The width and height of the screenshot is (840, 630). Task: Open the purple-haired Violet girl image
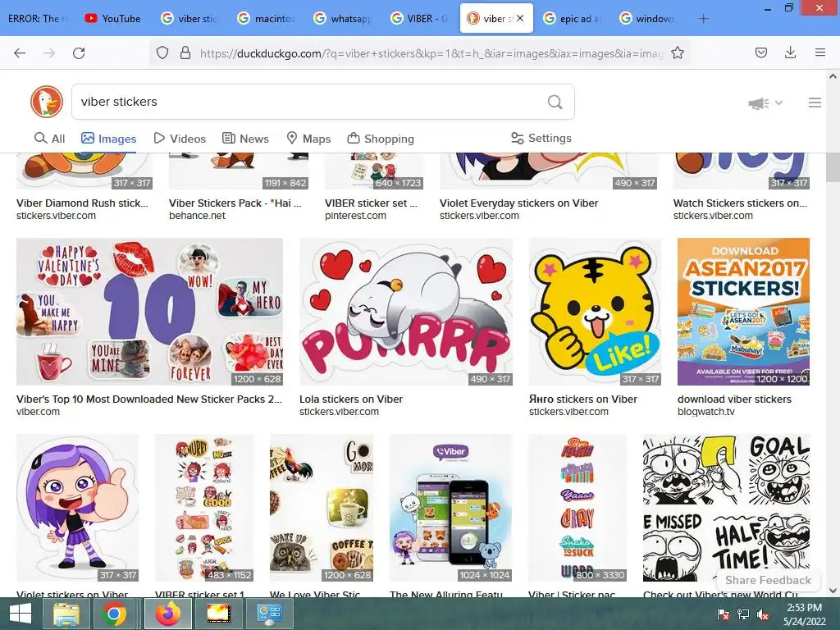coord(78,508)
